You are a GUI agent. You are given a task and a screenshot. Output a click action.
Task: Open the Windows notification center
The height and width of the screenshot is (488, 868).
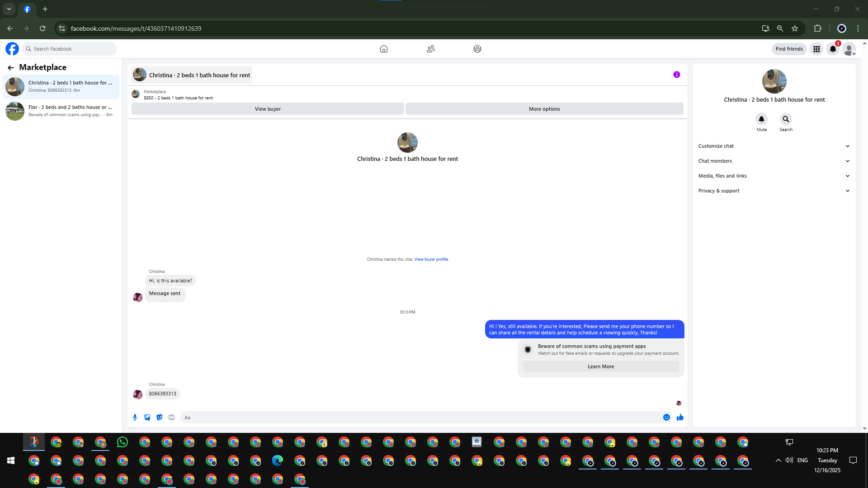853,460
